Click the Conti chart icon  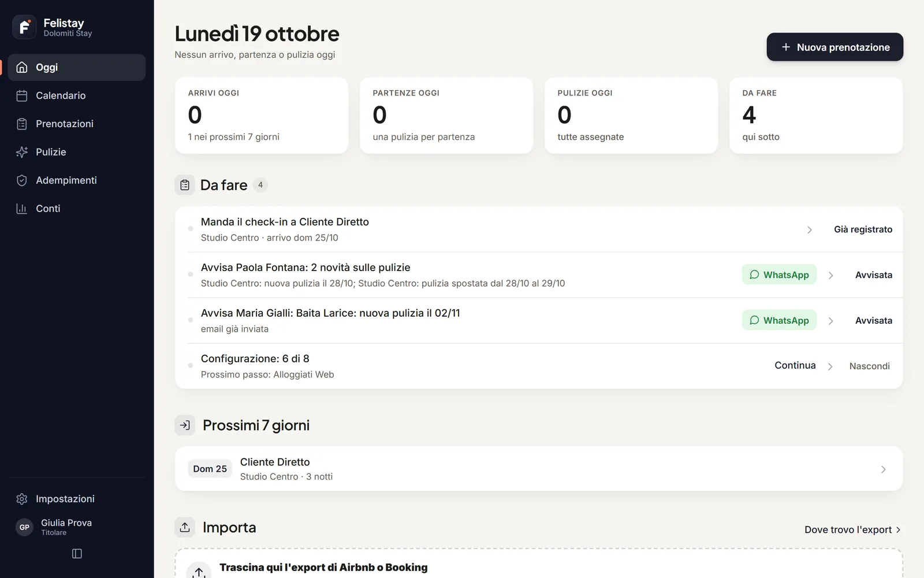[22, 209]
